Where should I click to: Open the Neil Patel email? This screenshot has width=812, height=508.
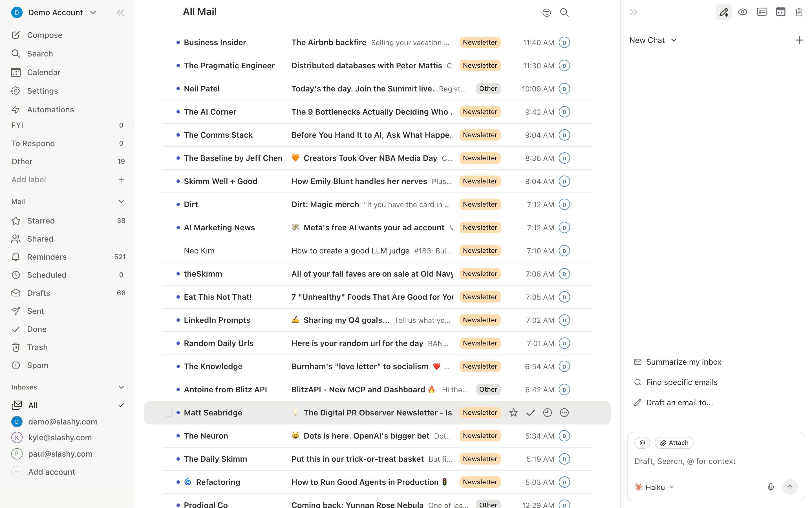pyautogui.click(x=377, y=89)
